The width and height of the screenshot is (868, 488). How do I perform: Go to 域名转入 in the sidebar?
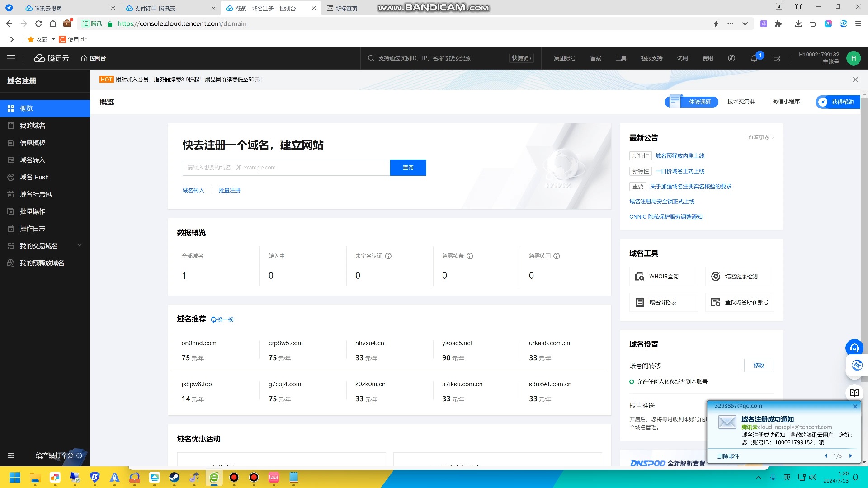(45, 160)
